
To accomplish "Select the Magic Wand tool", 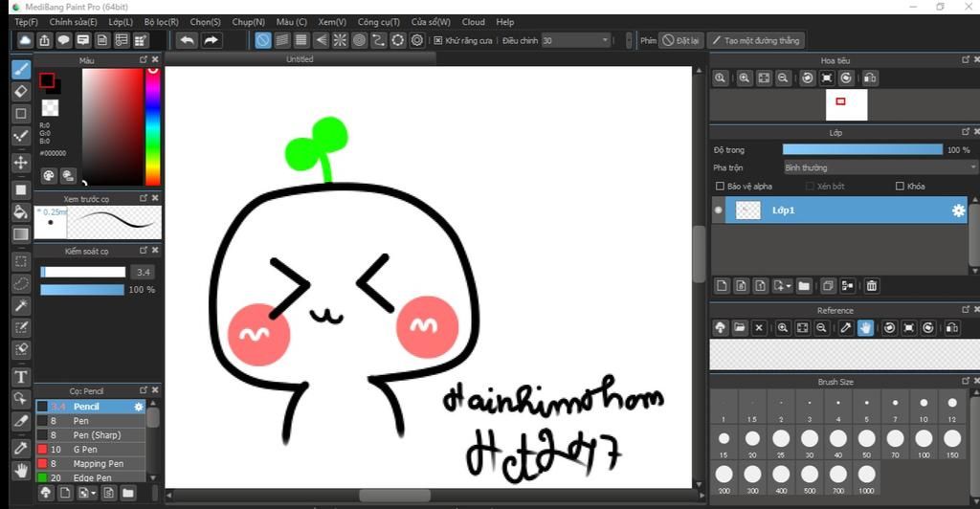I will pos(21,305).
